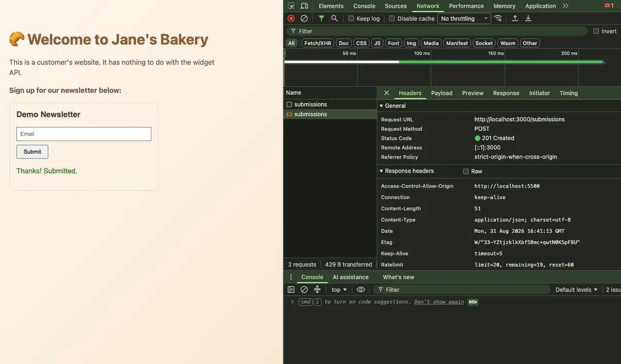This screenshot has height=364, width=621.
Task: Clear the network log
Action: coord(304,18)
